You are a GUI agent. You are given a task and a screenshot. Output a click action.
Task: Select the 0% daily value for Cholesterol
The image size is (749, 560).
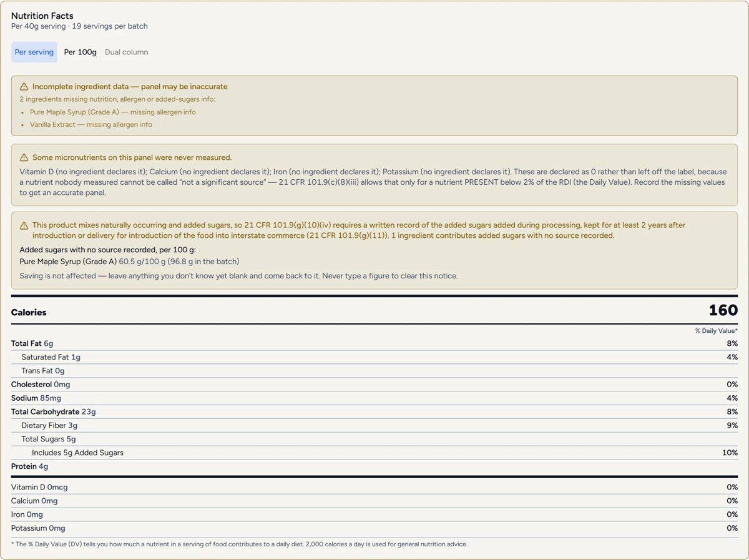click(732, 385)
